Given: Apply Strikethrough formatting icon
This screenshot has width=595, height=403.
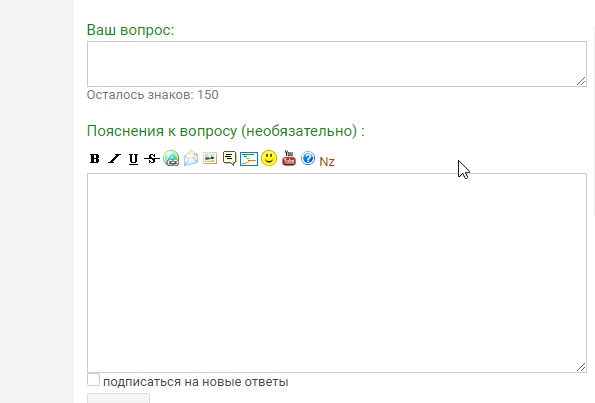Looking at the screenshot, I should click(152, 159).
